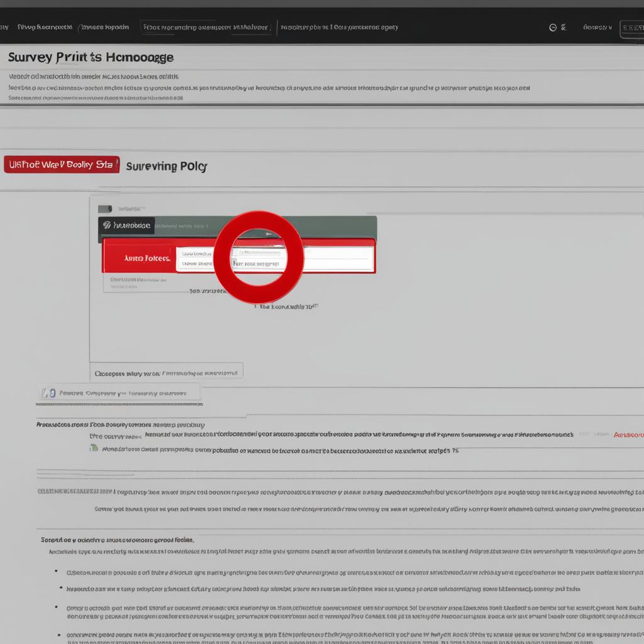Screen dimensions: 644x644
Task: Open the first menu item after the cut-off one in the top bar
Action: (x=45, y=27)
